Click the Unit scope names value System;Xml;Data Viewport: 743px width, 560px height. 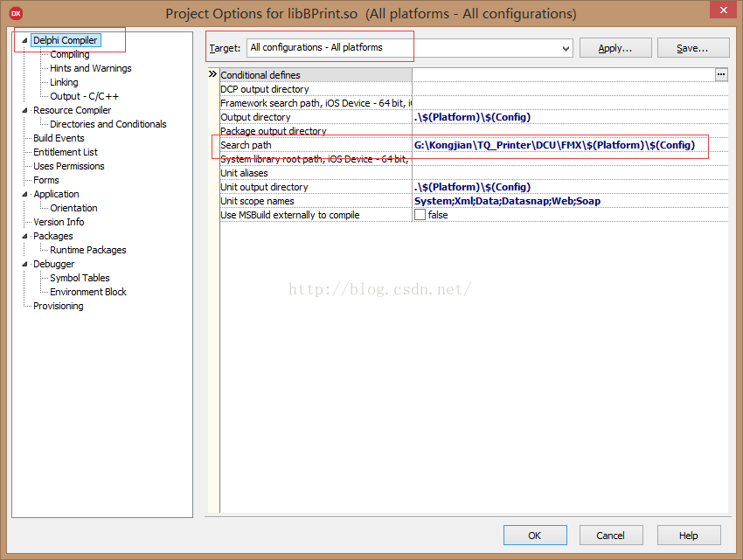pyautogui.click(x=570, y=201)
